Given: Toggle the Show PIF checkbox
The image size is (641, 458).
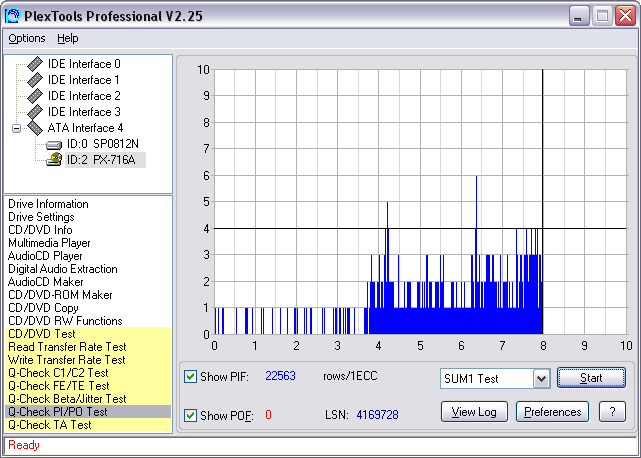Looking at the screenshot, I should pyautogui.click(x=191, y=376).
